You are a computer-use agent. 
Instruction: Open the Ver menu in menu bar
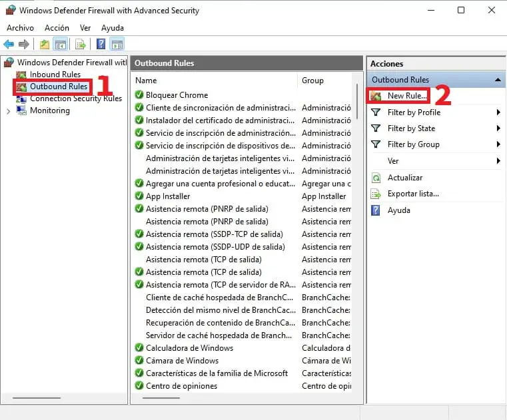85,28
